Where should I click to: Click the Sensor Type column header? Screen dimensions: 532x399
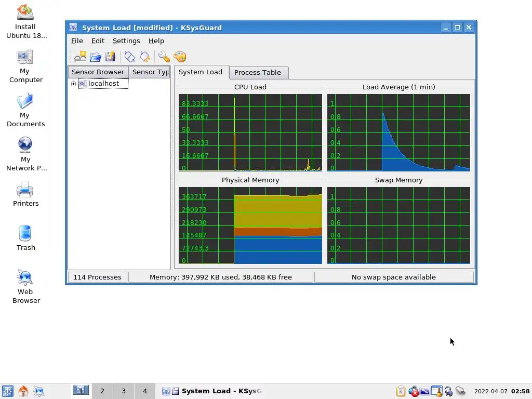pyautogui.click(x=149, y=72)
